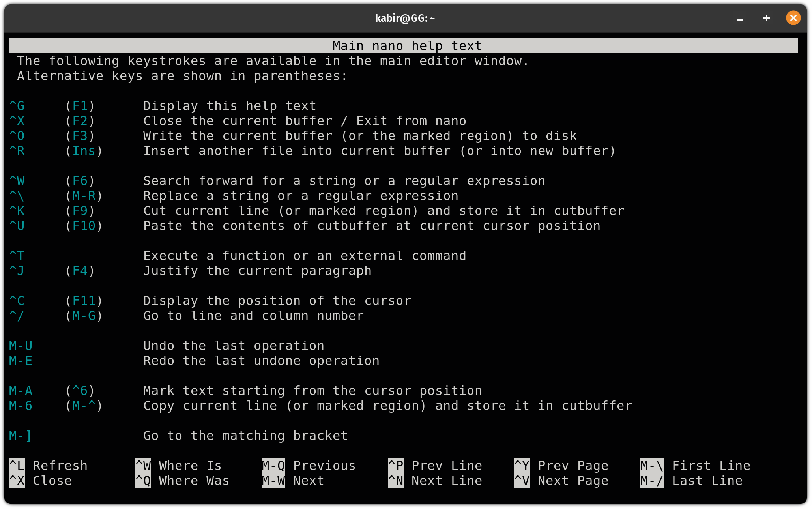Click the ^P Prev Line shortcut
Screen dimensions: 812x509
[434, 466]
